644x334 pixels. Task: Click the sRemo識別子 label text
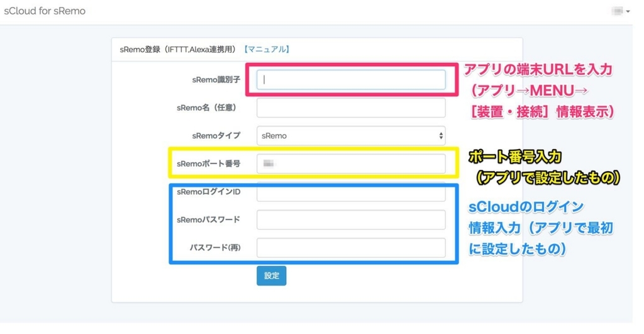[x=216, y=80]
